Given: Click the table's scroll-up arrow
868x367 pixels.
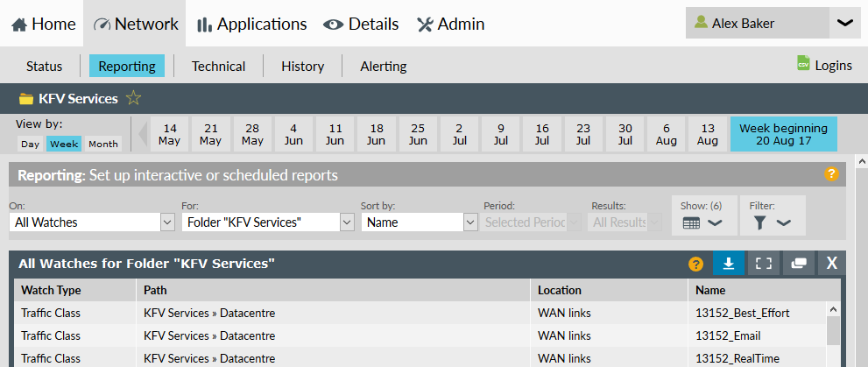Looking at the screenshot, I should pos(833,309).
